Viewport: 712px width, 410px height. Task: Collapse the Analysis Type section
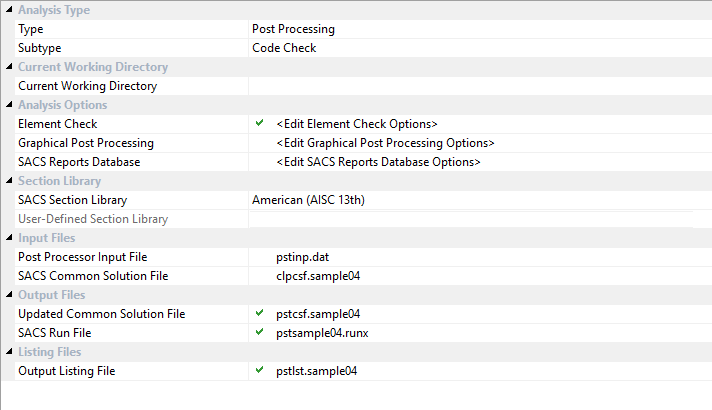8,10
